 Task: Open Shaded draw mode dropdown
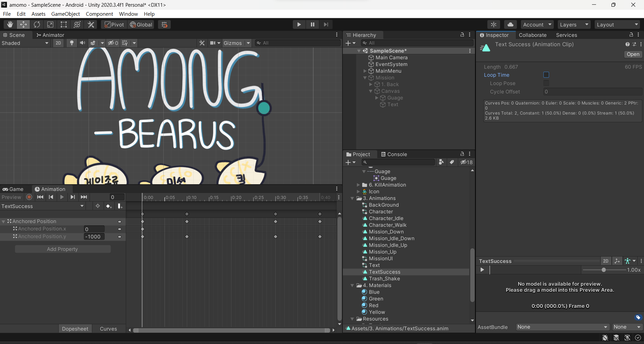pyautogui.click(x=25, y=43)
